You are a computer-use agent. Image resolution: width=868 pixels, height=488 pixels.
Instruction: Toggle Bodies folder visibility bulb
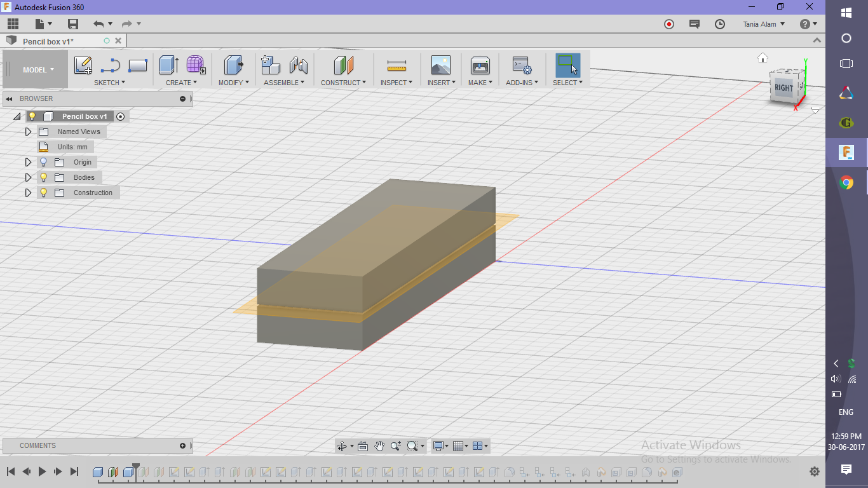44,177
